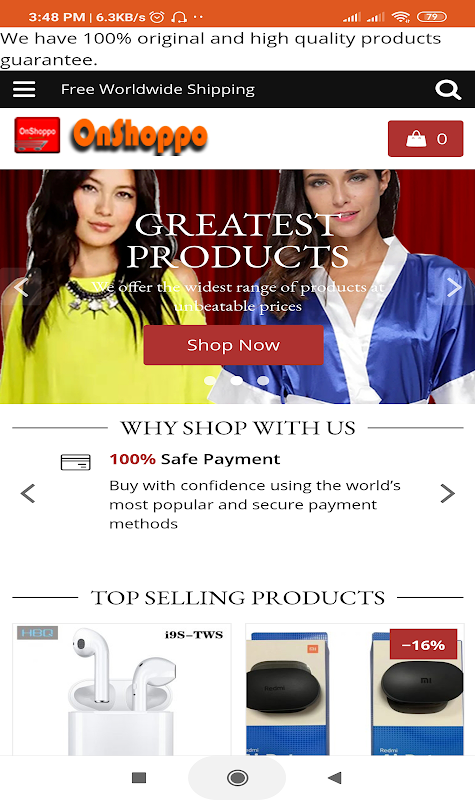475x800 pixels.
Task: Tap the safe payment credit card icon
Action: point(76,462)
